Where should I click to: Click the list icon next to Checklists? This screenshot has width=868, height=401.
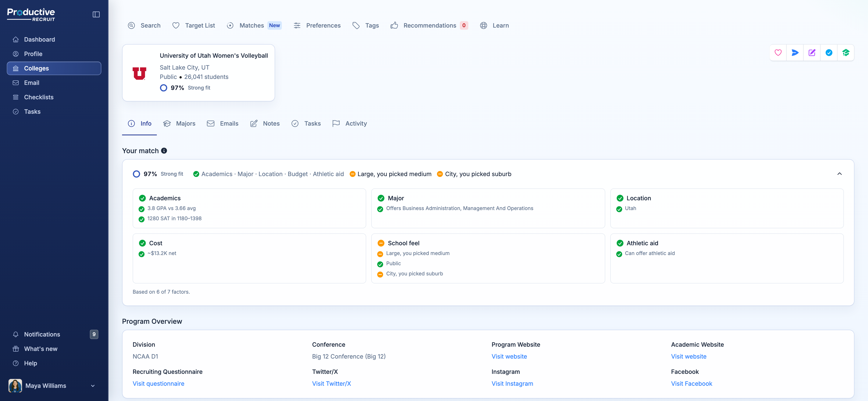coord(15,97)
